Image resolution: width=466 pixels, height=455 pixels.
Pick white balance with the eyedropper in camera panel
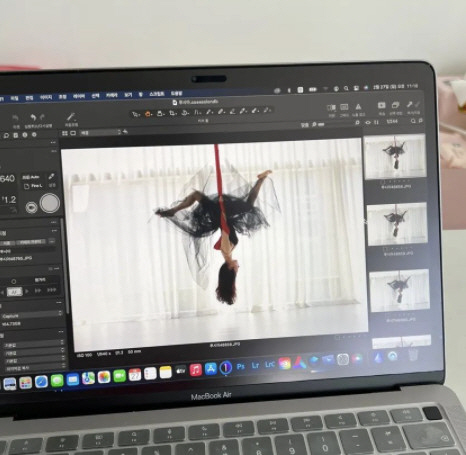click(52, 176)
